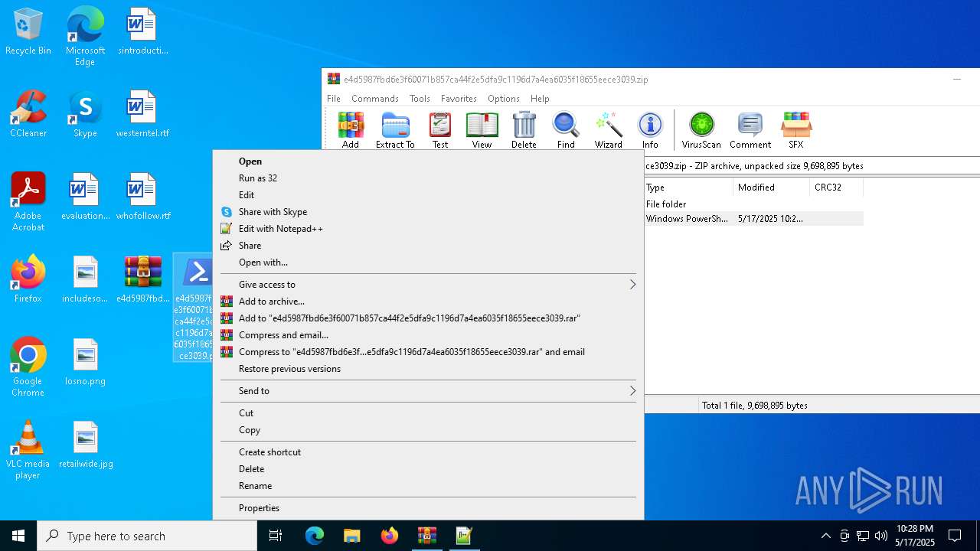The image size is (980, 551).
Task: Click the Comment toolbar icon
Action: 750,130
